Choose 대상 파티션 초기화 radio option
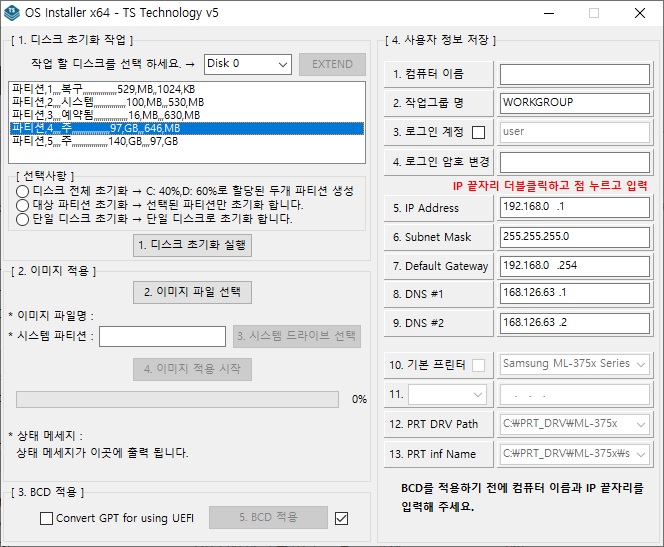The image size is (664, 547). coord(22,205)
